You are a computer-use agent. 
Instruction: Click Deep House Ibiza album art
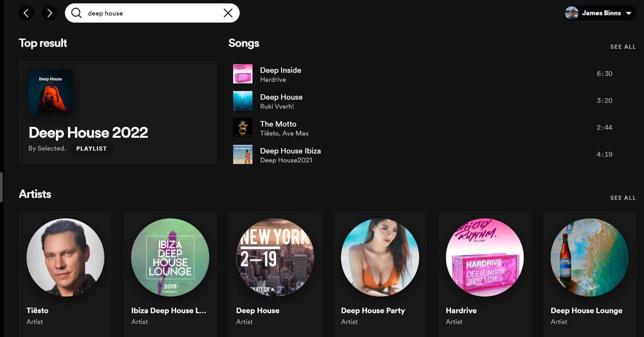(x=243, y=155)
